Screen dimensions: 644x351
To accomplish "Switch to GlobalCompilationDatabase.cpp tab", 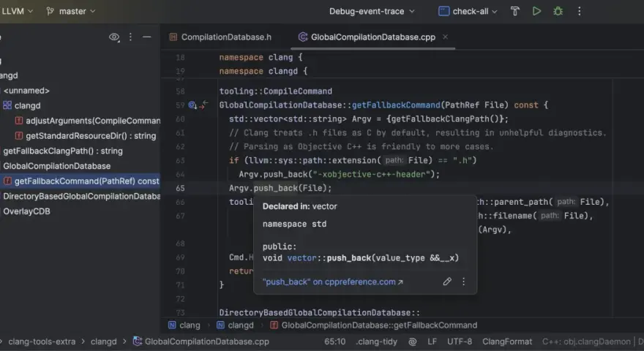I will [373, 37].
